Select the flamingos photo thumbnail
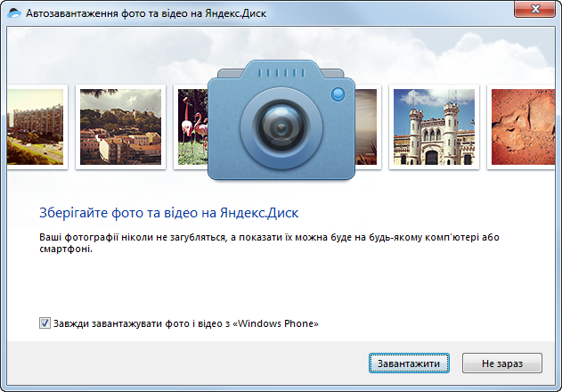562x392 pixels. click(x=191, y=127)
